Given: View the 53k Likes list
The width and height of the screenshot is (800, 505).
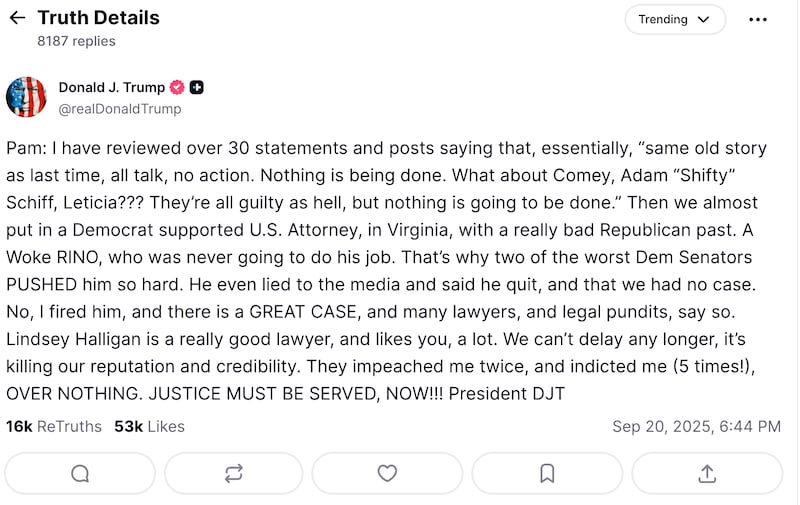Looking at the screenshot, I should click(149, 426).
